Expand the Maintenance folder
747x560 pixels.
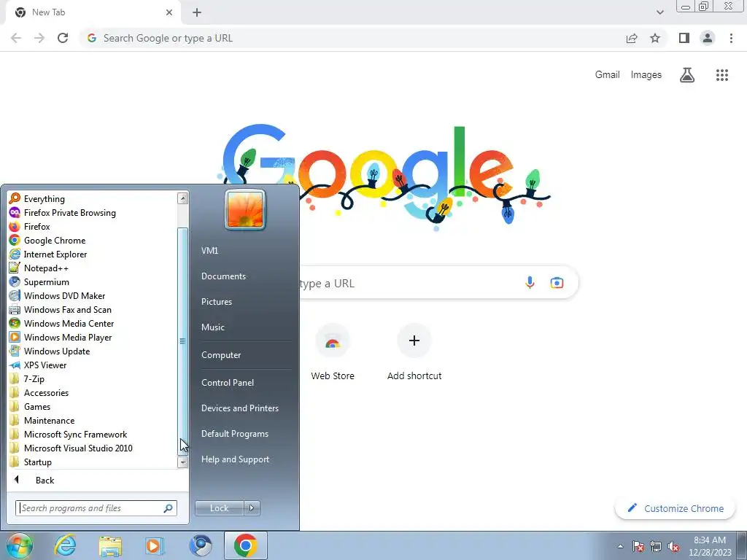point(42,420)
